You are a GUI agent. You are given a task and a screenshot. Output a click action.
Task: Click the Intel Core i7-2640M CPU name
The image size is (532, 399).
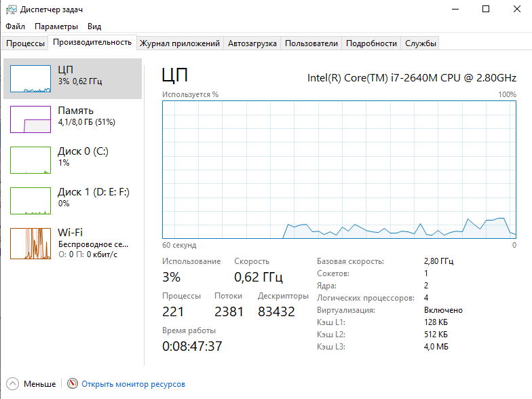pos(412,77)
